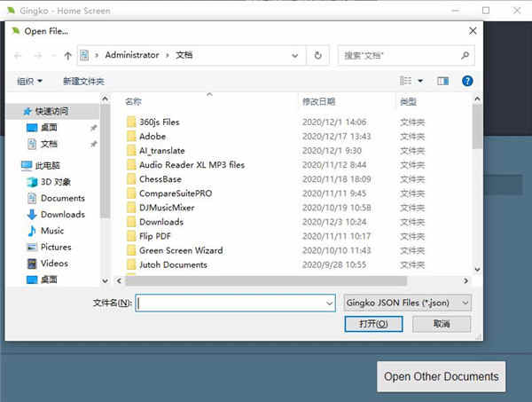Open the 组织 dropdown menu
Image resolution: width=532 pixels, height=402 pixels.
pyautogui.click(x=29, y=81)
